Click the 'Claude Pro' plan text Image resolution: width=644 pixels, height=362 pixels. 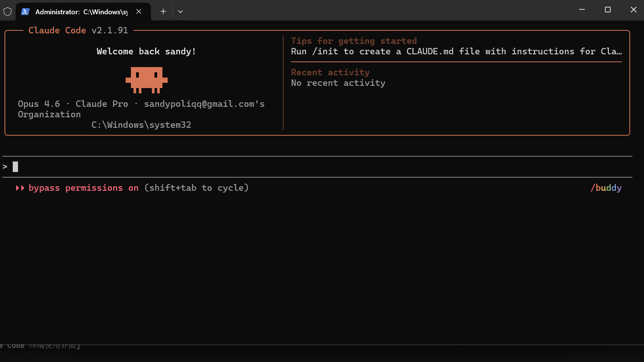tap(102, 104)
